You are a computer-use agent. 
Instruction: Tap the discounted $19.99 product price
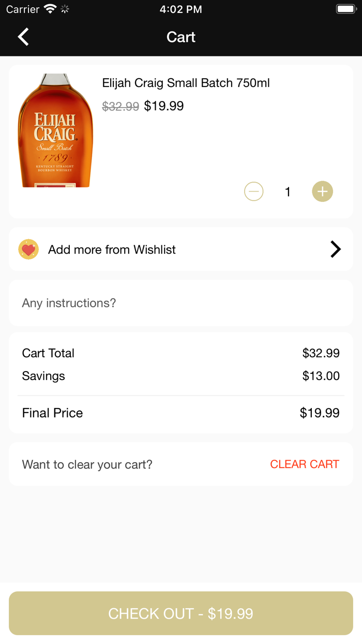click(164, 106)
